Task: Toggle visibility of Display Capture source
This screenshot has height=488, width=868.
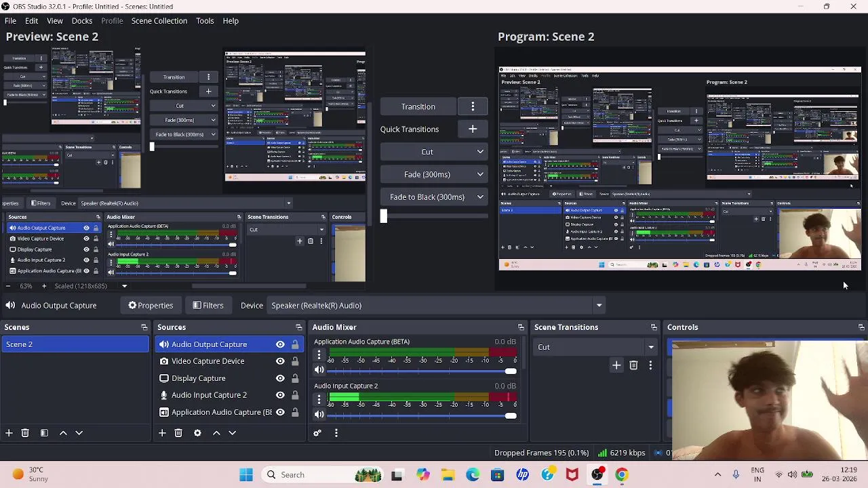Action: [x=280, y=378]
